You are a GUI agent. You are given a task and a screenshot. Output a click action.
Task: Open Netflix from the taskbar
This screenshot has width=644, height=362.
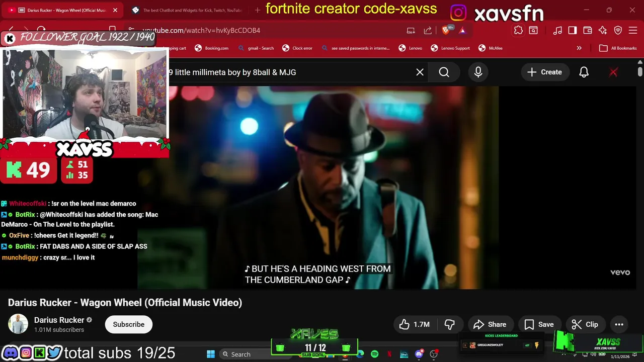coord(390,354)
